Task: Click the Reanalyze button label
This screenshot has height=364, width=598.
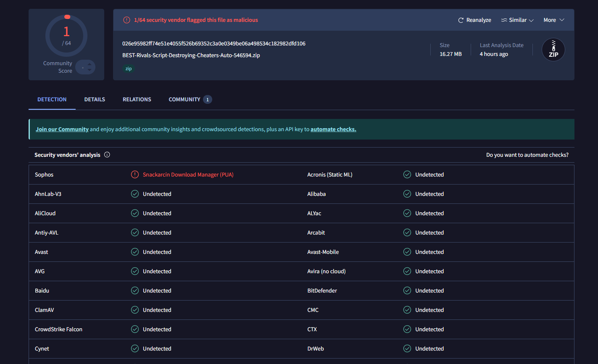Action: pos(479,20)
